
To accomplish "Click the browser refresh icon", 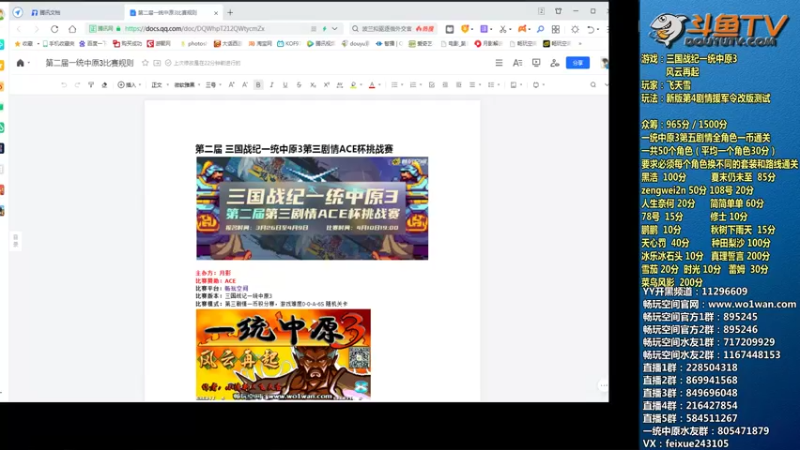I will [x=55, y=29].
